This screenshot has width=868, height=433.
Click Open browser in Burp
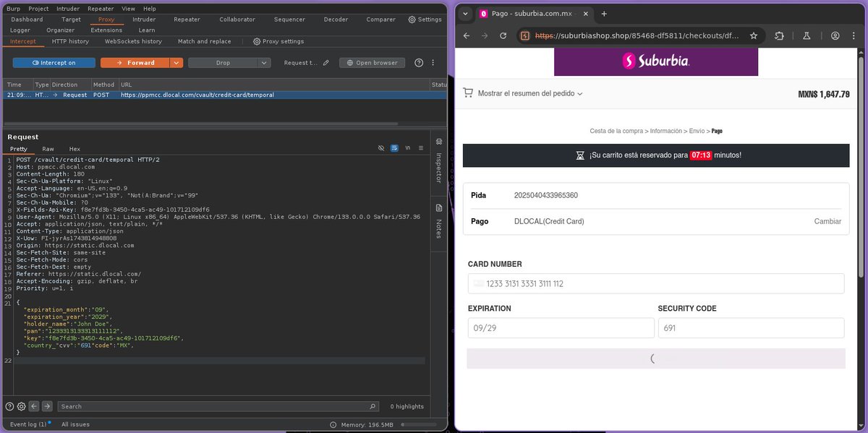pos(373,63)
